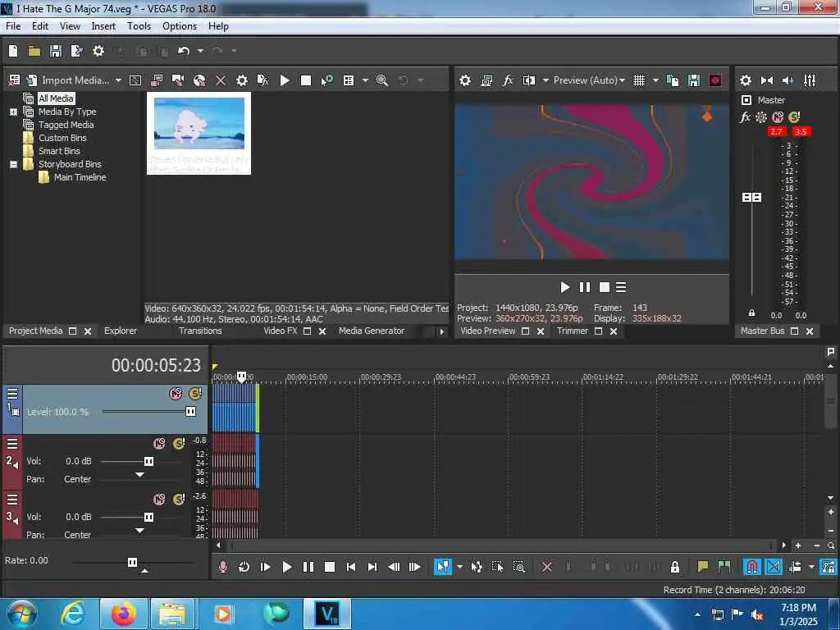840x630 pixels.
Task: Toggle overlays grid icon in preview
Action: tap(639, 80)
